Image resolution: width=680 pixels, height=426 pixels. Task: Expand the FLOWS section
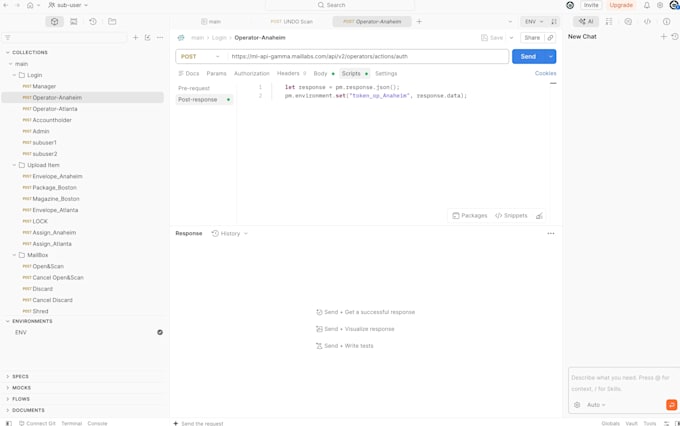[7, 399]
